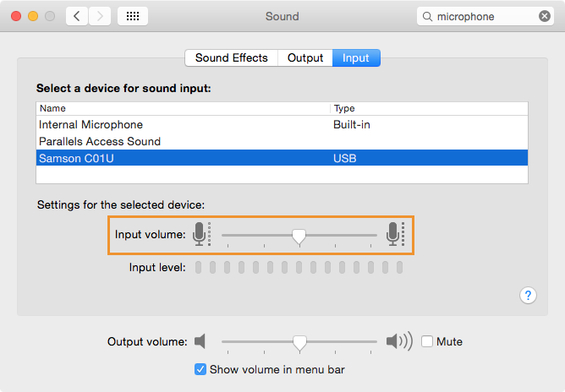Clear the microphone search text
This screenshot has width=565, height=392.
click(544, 16)
